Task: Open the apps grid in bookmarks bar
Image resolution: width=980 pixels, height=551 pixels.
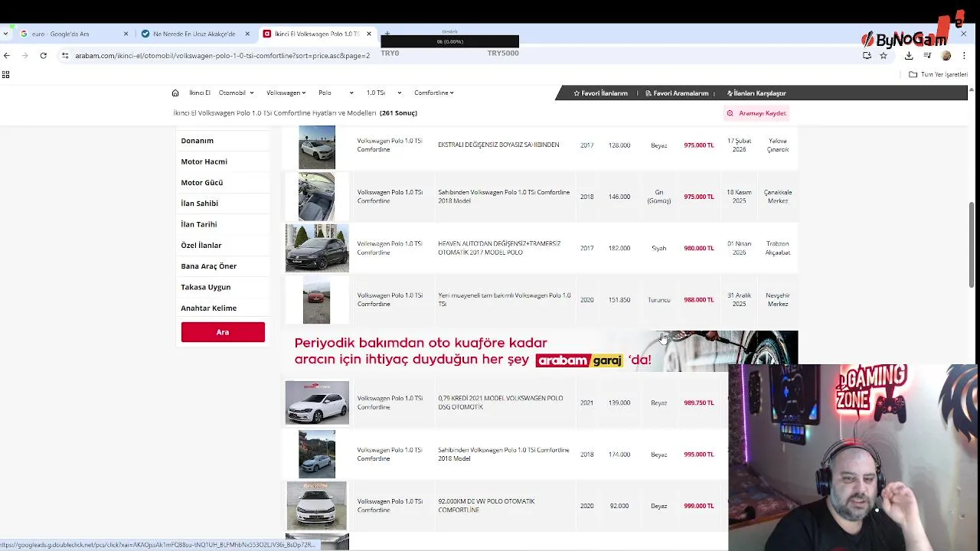Action: [x=5, y=74]
